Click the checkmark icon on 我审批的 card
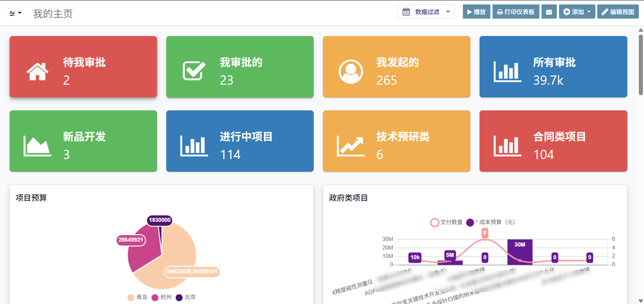 click(194, 71)
